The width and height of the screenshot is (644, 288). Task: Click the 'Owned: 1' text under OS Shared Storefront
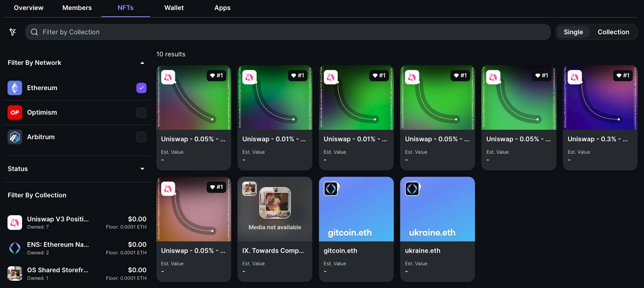click(x=37, y=278)
